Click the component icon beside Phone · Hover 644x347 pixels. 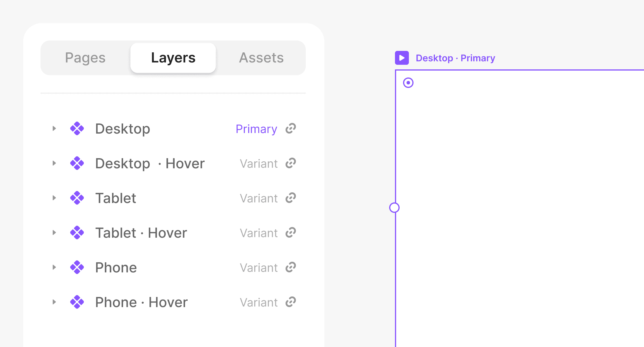[77, 302]
